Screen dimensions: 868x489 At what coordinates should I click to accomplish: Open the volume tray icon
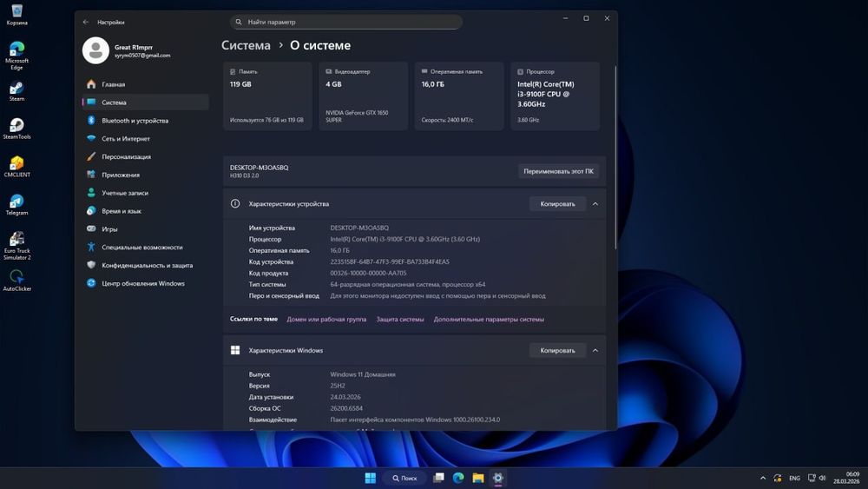point(822,478)
